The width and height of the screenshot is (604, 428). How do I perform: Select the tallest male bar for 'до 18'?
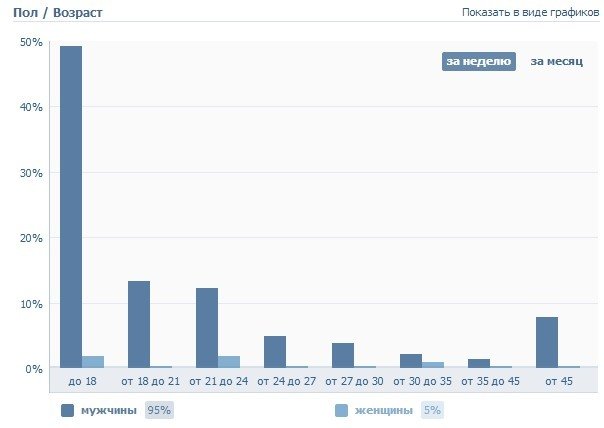click(x=71, y=207)
